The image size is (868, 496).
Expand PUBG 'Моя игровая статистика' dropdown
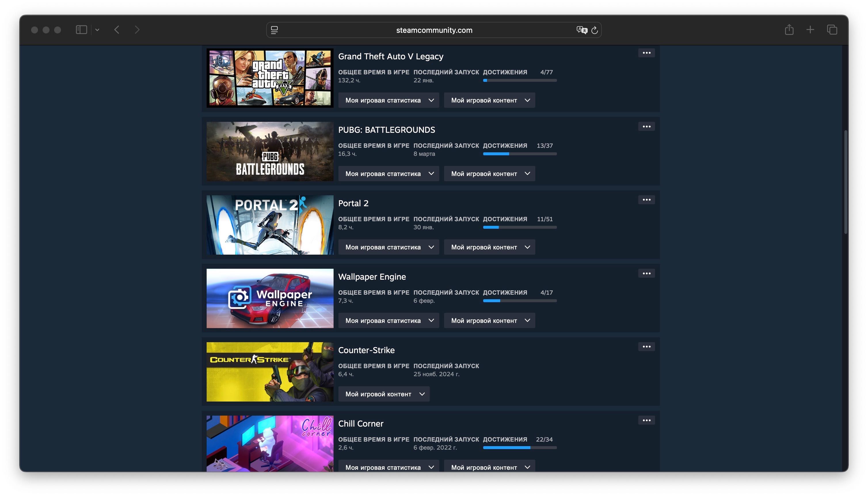point(389,174)
